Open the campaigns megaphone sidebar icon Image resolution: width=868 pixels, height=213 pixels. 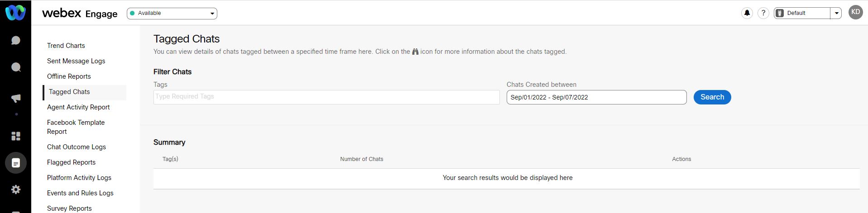click(x=15, y=99)
